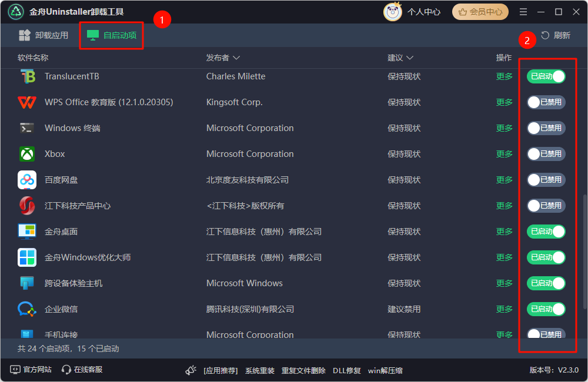Click the 金舟Uninstaller app logo icon

[x=16, y=12]
